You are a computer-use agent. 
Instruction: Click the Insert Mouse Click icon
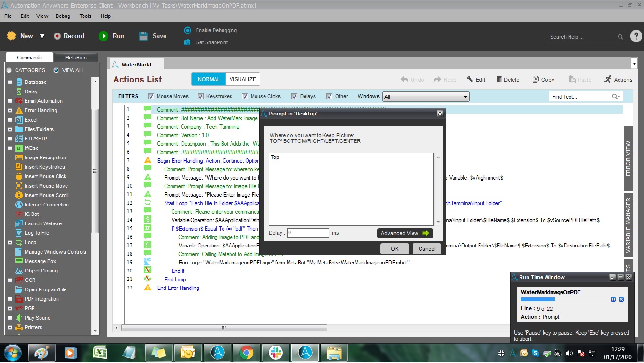[x=19, y=176]
